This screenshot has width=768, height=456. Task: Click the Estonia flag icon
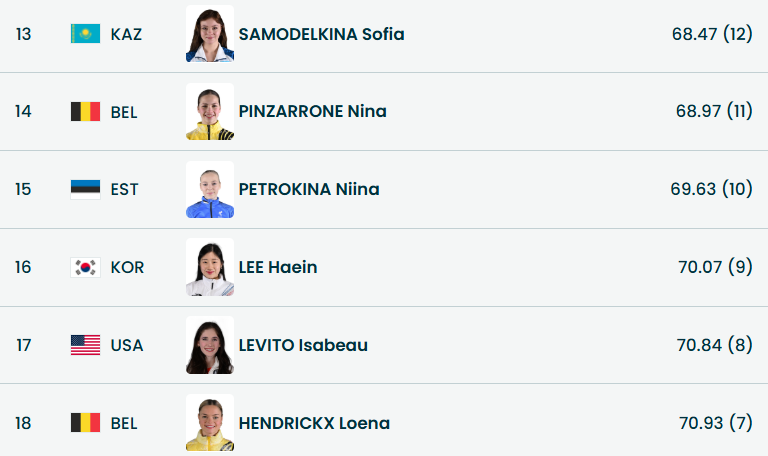pyautogui.click(x=85, y=189)
